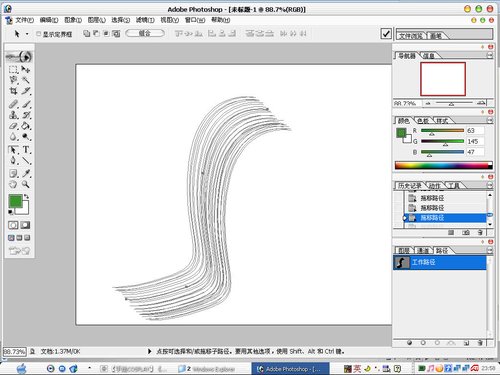The image size is (500, 375).
Task: Select the Clone Stamp tool
Action: 13,115
